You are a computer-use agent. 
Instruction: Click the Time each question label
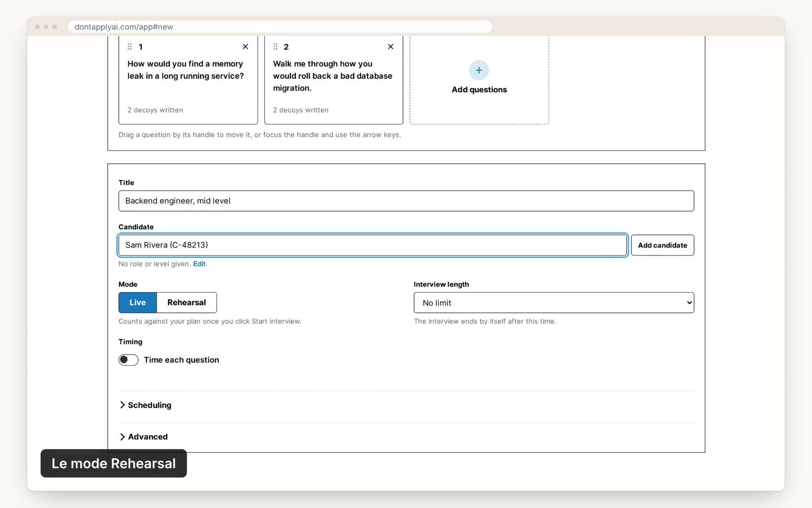181,360
